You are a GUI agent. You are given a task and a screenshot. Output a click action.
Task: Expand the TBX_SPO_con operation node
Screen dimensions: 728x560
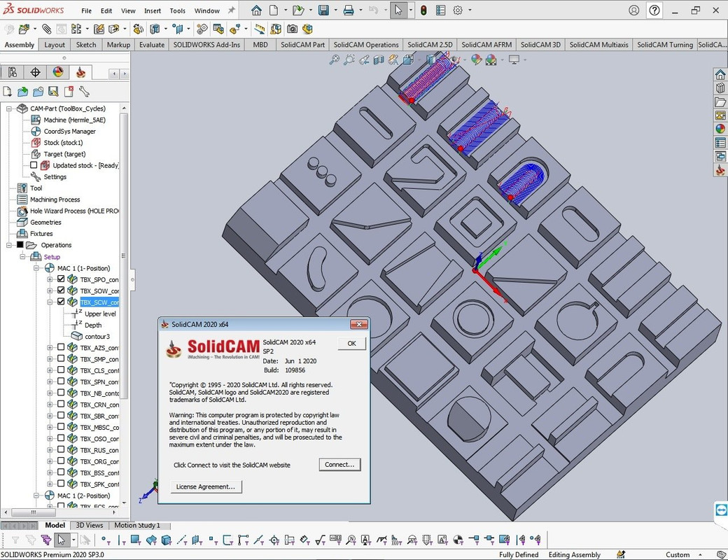pos(50,279)
